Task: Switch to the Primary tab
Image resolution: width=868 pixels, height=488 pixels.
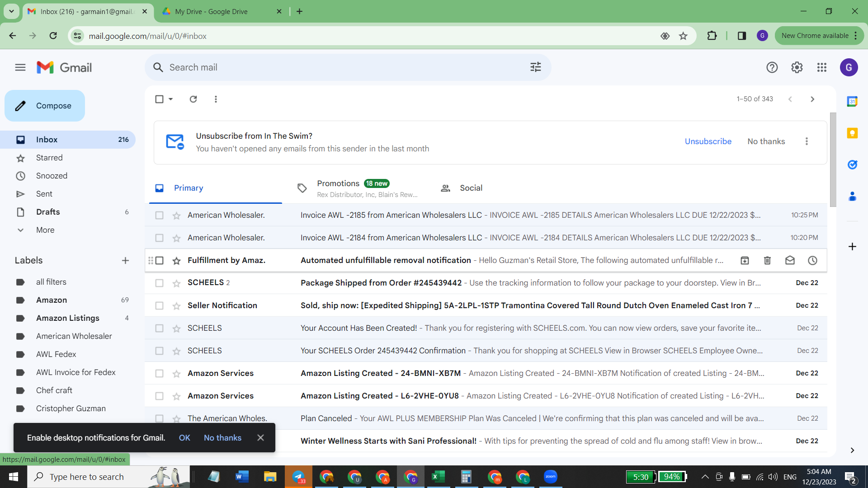Action: pos(216,188)
